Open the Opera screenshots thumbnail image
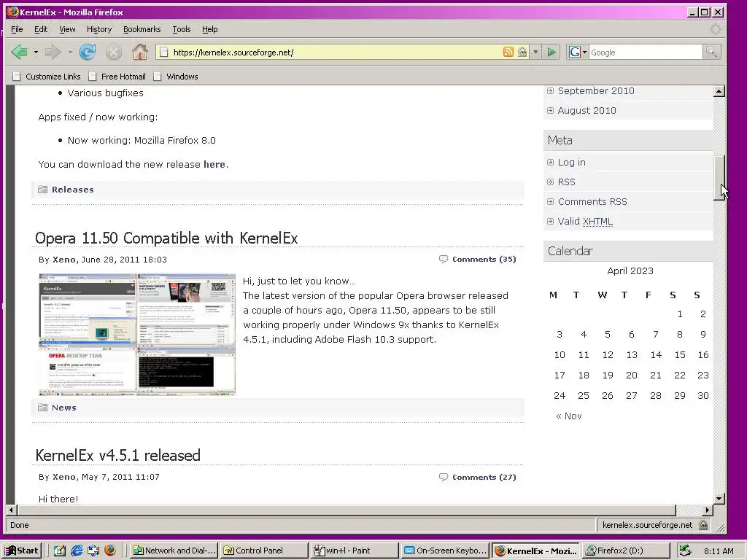Viewport: 747px width, 560px height. click(x=137, y=334)
